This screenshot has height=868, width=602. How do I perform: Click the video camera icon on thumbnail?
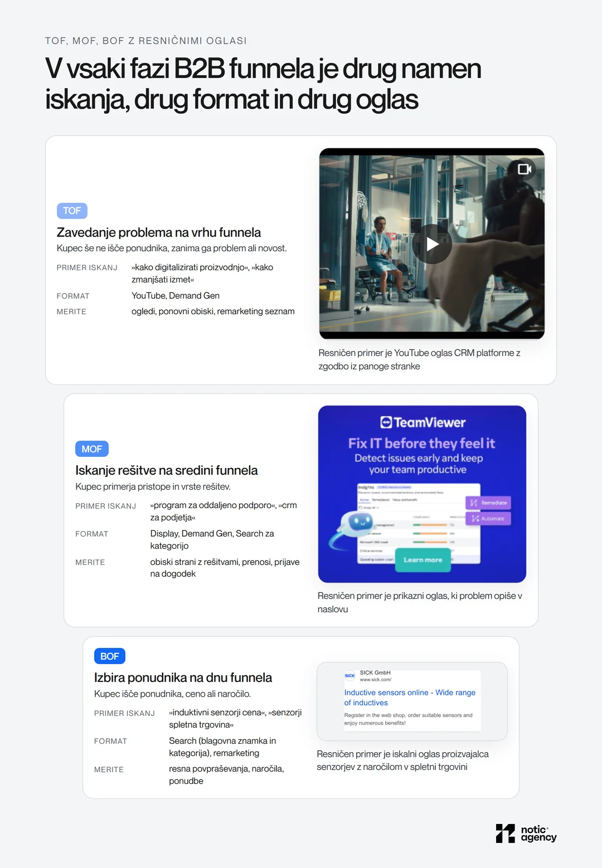point(524,169)
